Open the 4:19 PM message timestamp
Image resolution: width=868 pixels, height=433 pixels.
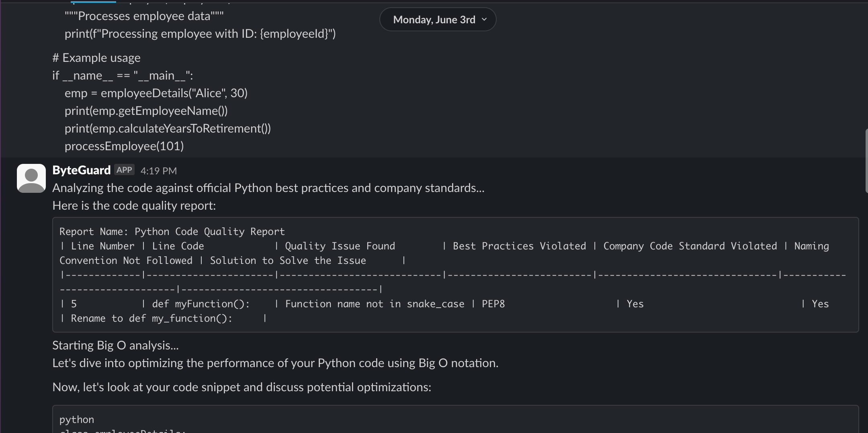pos(158,171)
